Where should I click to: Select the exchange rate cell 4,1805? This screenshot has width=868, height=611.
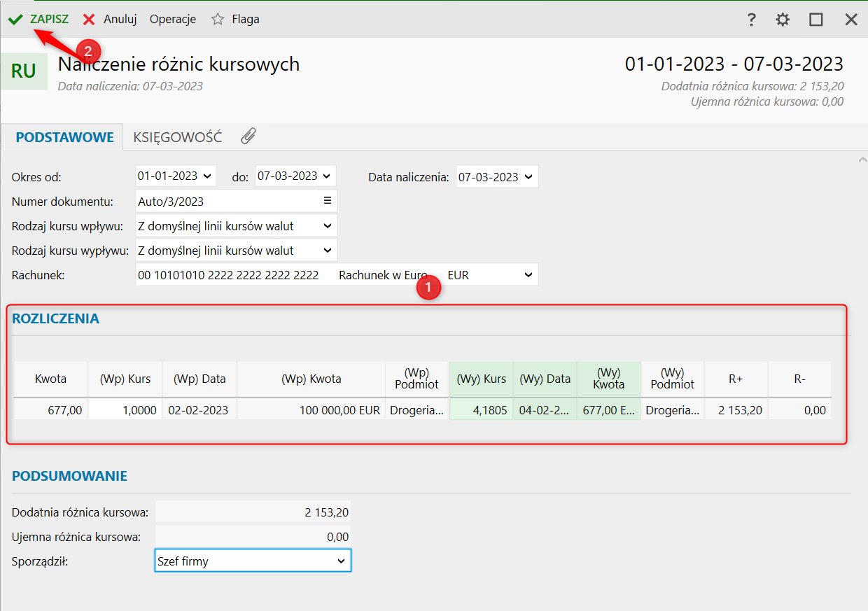point(482,410)
